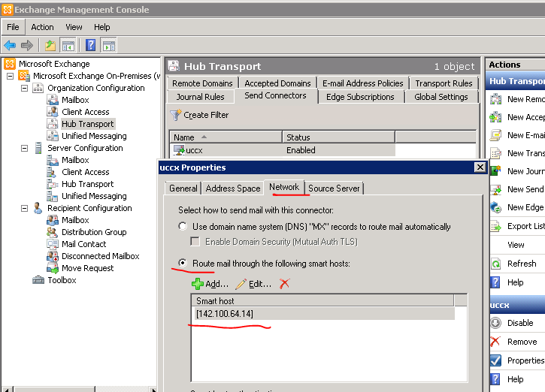Select Disconnected Mailbox in the tree

pos(101,256)
